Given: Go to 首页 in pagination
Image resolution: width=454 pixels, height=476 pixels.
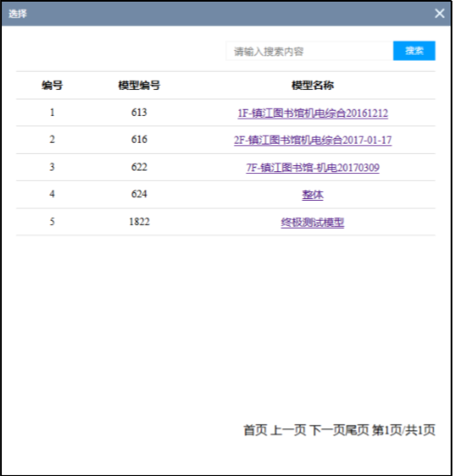Looking at the screenshot, I should (255, 430).
